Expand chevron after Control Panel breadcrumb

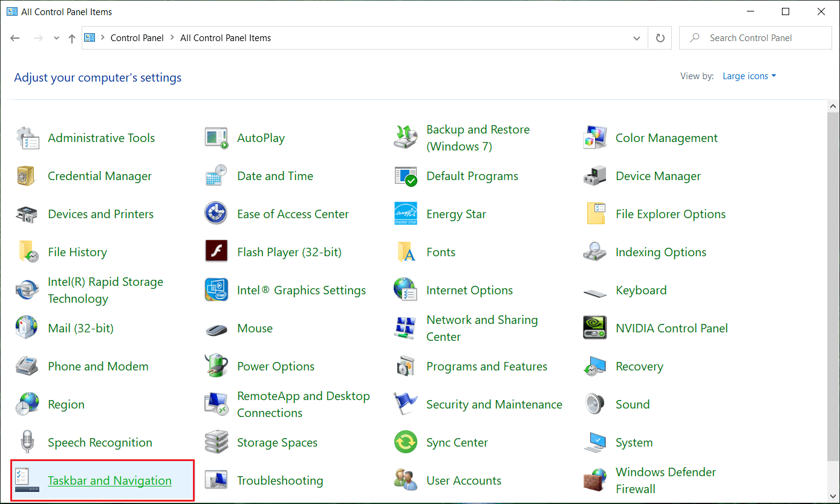coord(172,38)
